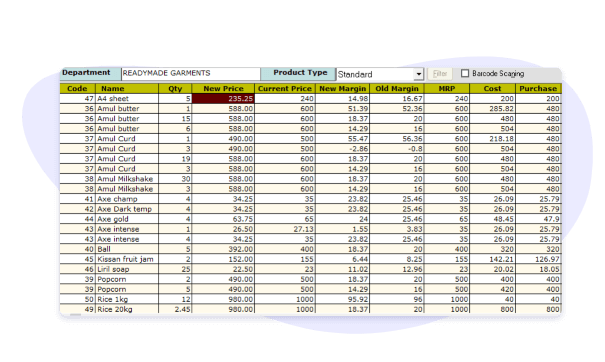Click the Old Margin column header
Viewport: 605px width, 362px height.
click(397, 88)
